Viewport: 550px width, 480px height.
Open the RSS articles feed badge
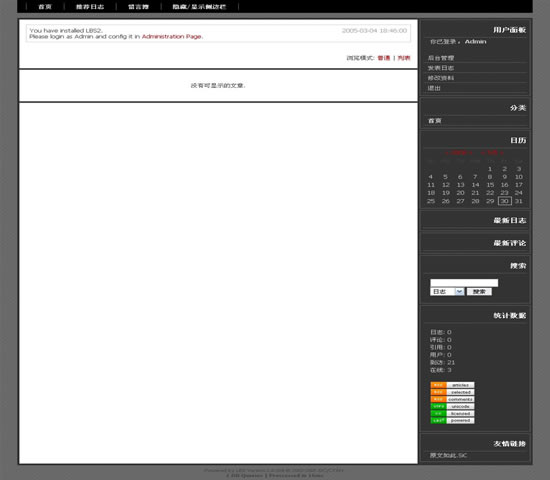(x=452, y=385)
